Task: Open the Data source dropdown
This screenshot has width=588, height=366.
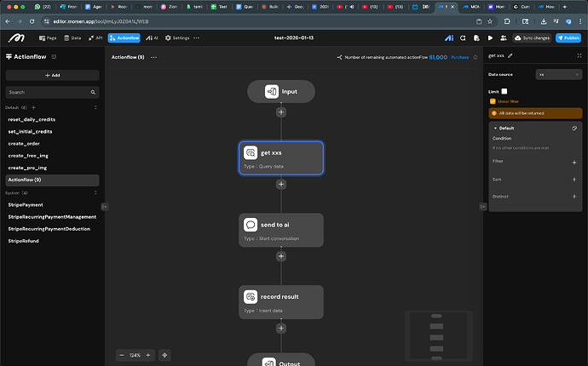Action: (x=558, y=75)
